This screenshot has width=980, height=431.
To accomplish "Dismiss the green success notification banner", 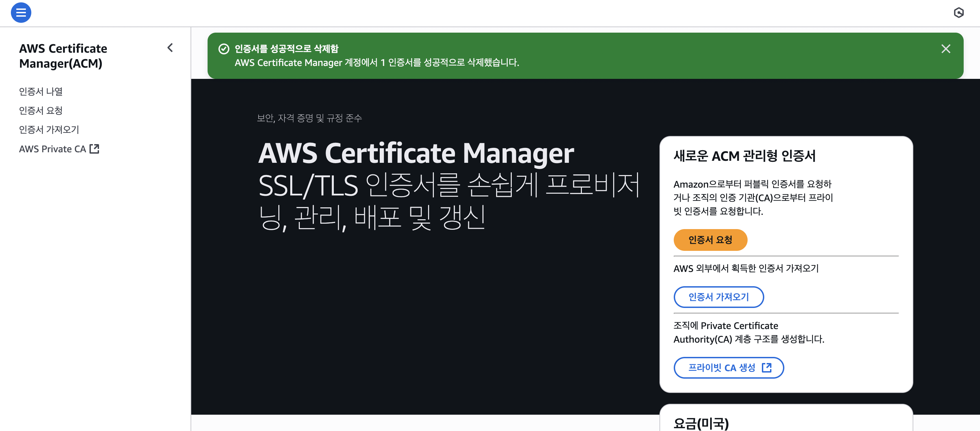I will pos(945,49).
